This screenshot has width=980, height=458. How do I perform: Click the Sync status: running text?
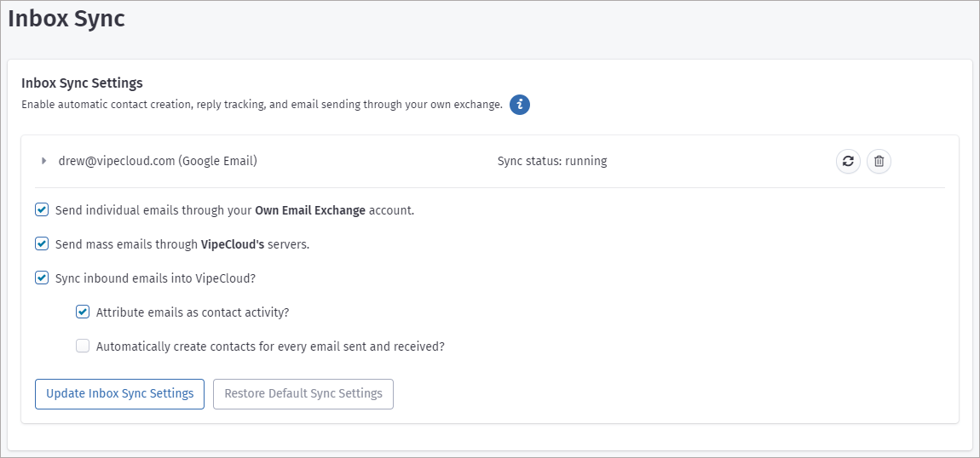[x=551, y=160]
